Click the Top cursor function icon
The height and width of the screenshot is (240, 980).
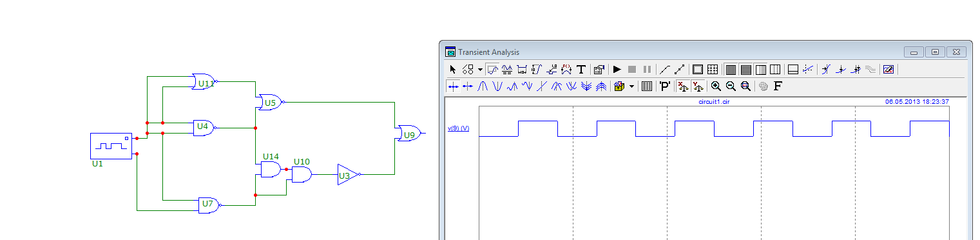[602, 86]
